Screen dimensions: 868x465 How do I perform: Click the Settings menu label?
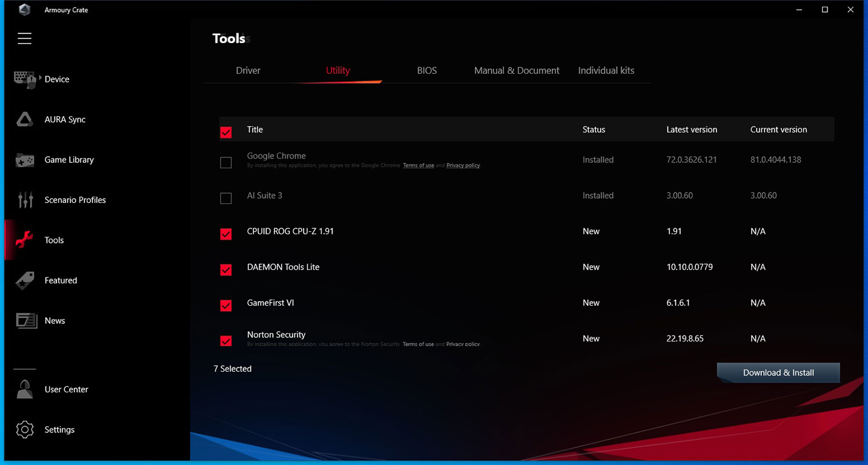[x=60, y=430]
